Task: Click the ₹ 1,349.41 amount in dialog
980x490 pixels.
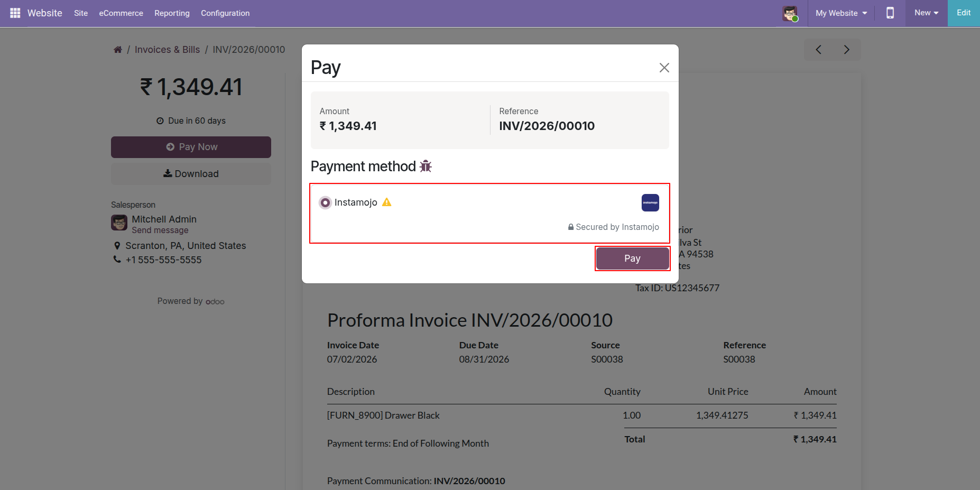Action: point(348,126)
